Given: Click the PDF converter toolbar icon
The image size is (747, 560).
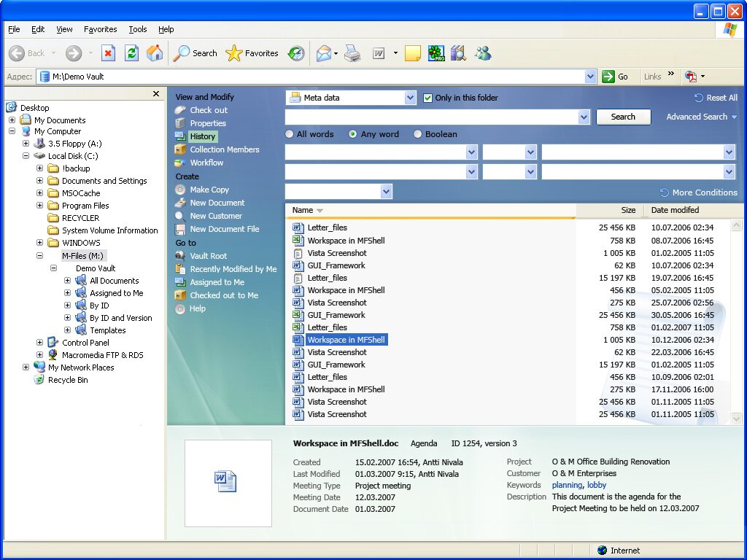Looking at the screenshot, I should (691, 76).
